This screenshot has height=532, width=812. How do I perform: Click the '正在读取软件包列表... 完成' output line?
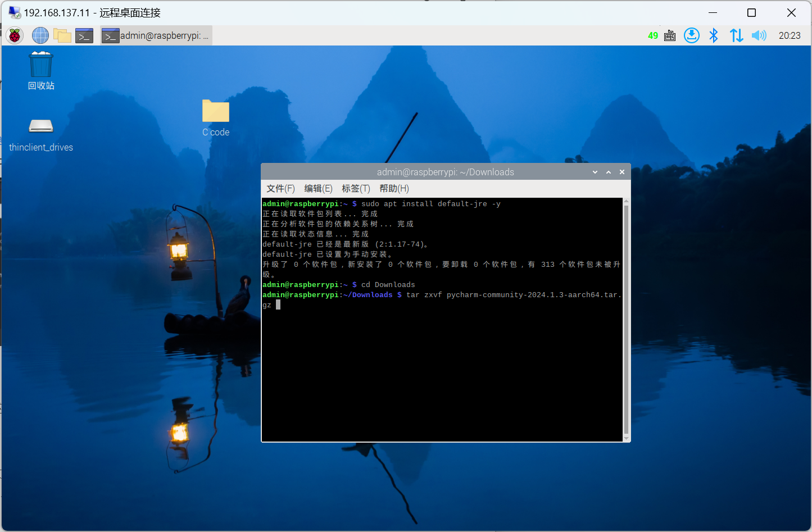click(x=320, y=214)
